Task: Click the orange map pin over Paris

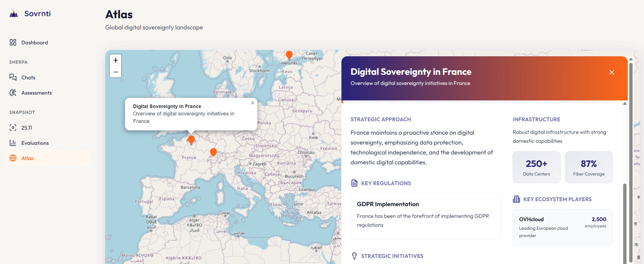Action: [191, 139]
